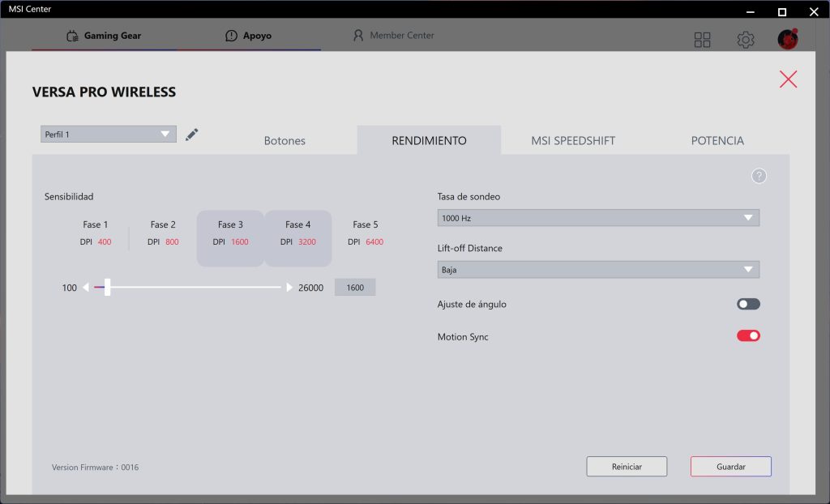The width and height of the screenshot is (830, 504).
Task: Switch to the POTENCIA tab
Action: [x=717, y=140]
